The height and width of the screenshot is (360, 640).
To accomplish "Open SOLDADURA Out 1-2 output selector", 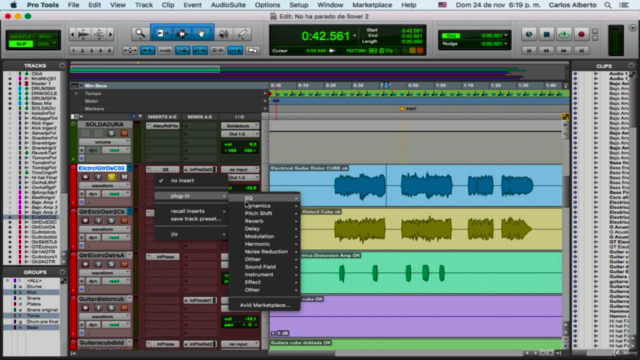I will [240, 134].
